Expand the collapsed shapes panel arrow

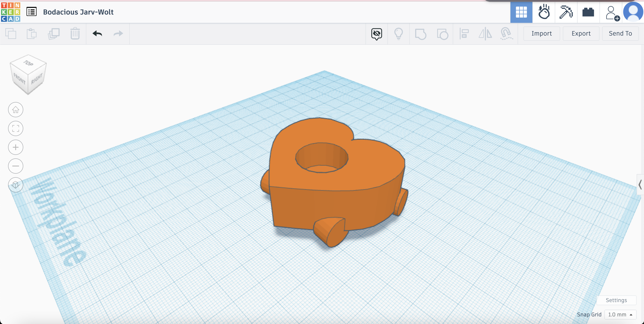tap(640, 185)
